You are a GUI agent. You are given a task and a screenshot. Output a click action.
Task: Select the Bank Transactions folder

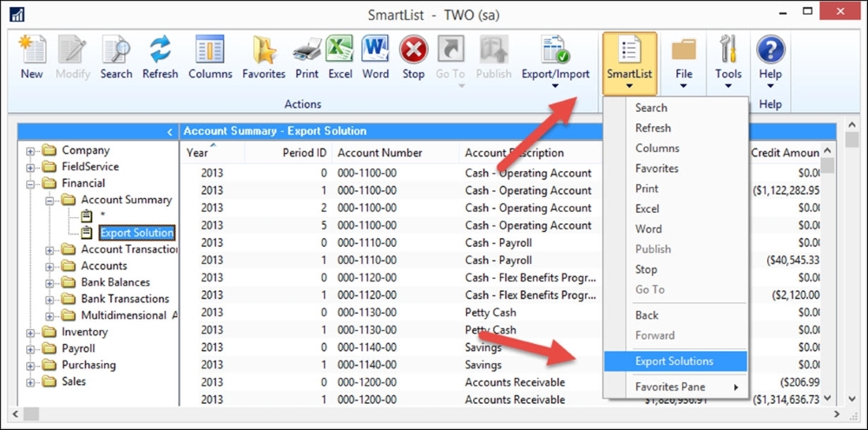pyautogui.click(x=125, y=299)
